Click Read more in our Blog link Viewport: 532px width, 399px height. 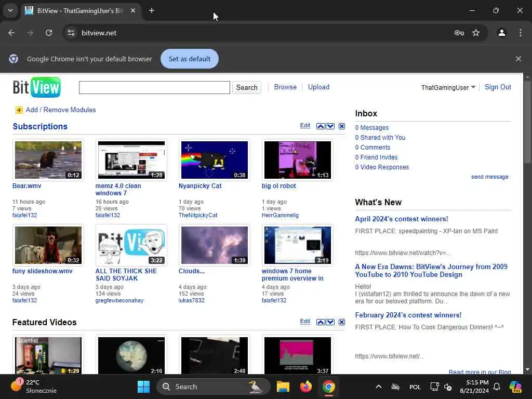[480, 372]
